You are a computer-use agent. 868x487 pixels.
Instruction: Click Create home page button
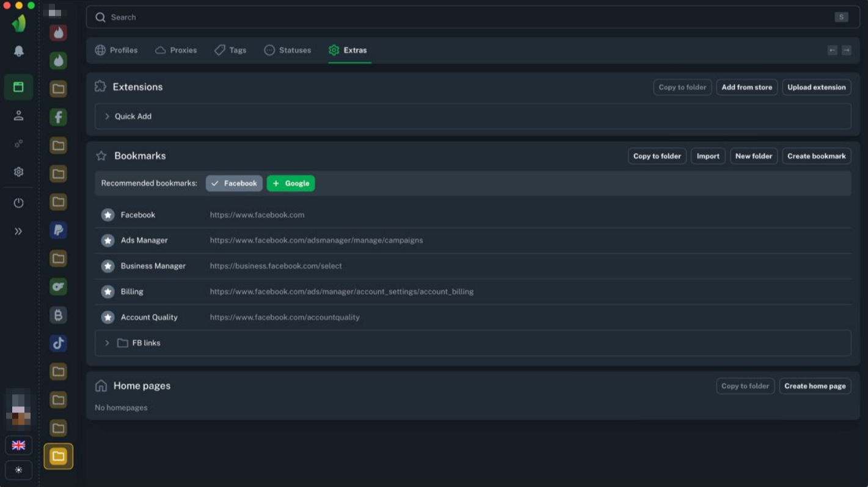tap(815, 386)
